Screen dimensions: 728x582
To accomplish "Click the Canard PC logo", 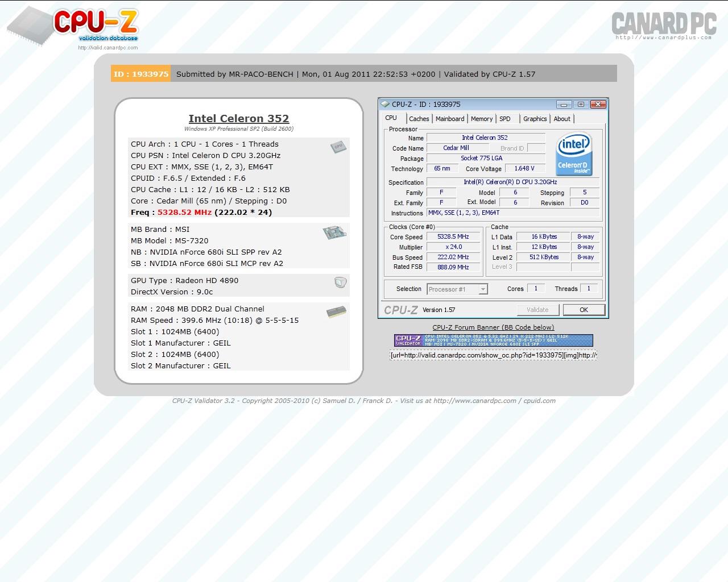I will click(x=664, y=26).
